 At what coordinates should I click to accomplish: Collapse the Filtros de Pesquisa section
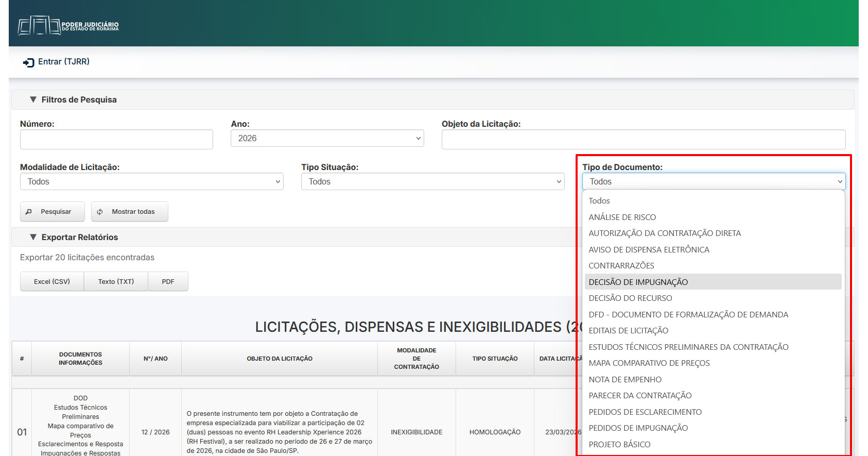(33, 99)
